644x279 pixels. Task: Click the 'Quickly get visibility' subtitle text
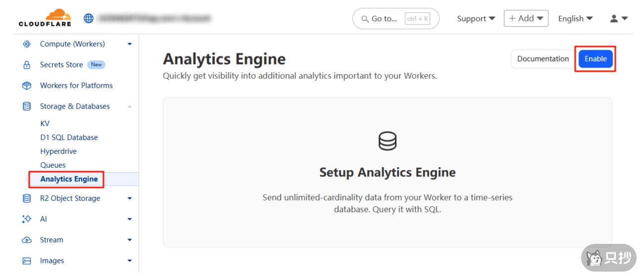[x=300, y=76]
